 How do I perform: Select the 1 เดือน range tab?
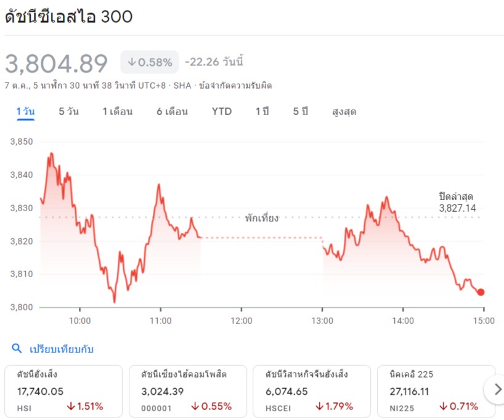click(x=117, y=111)
